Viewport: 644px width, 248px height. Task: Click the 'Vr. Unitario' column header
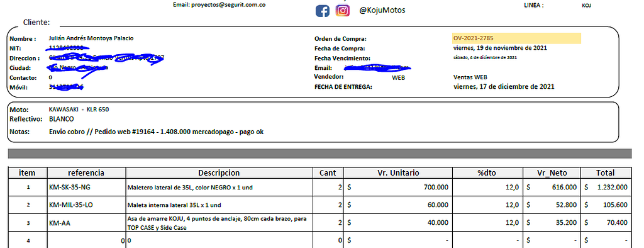[398, 173]
